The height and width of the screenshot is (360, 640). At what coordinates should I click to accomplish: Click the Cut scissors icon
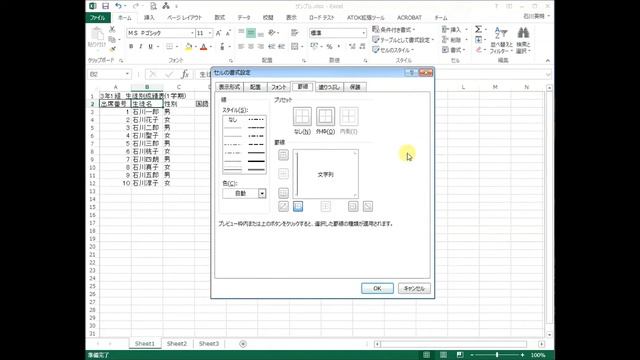coord(112,29)
